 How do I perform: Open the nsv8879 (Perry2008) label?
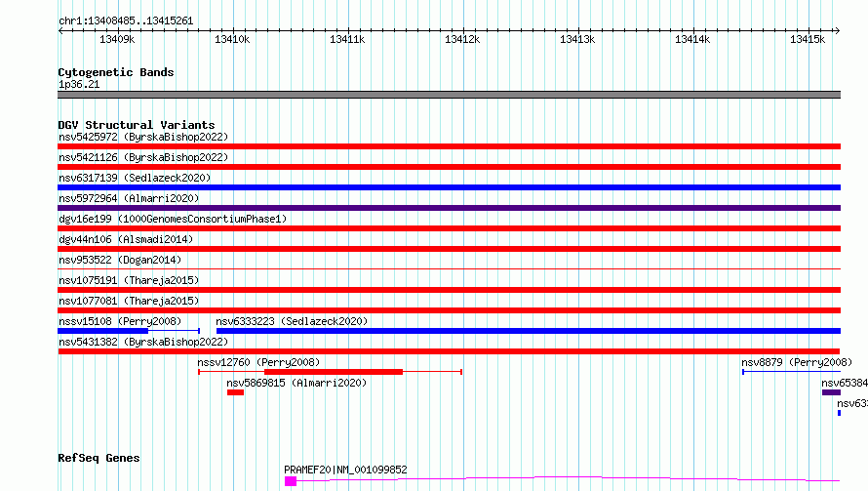(x=797, y=362)
